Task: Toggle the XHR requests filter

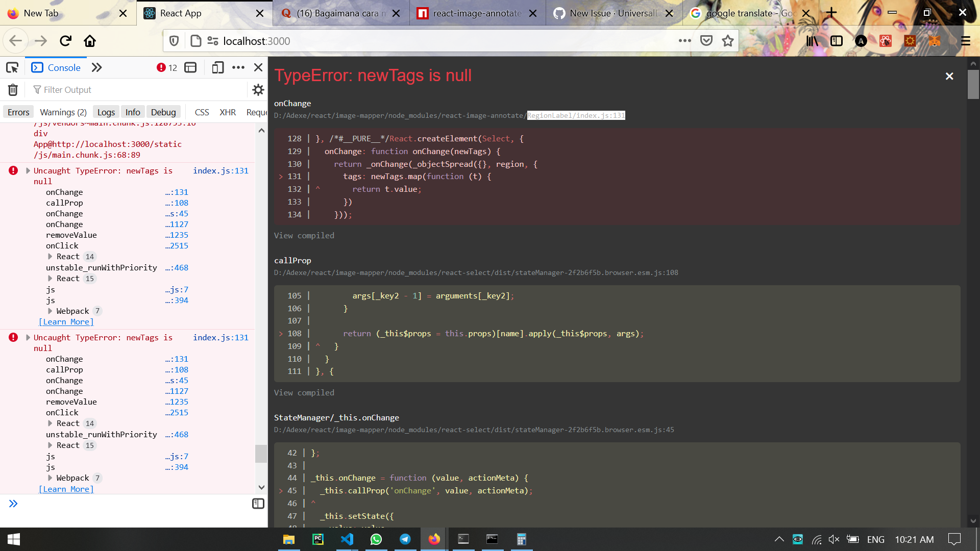Action: 228,112
